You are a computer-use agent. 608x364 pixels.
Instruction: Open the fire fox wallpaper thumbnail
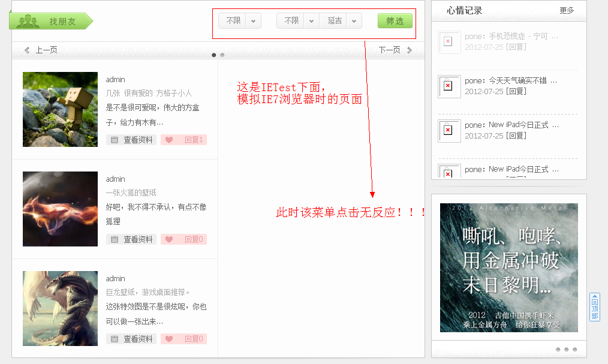(60, 209)
